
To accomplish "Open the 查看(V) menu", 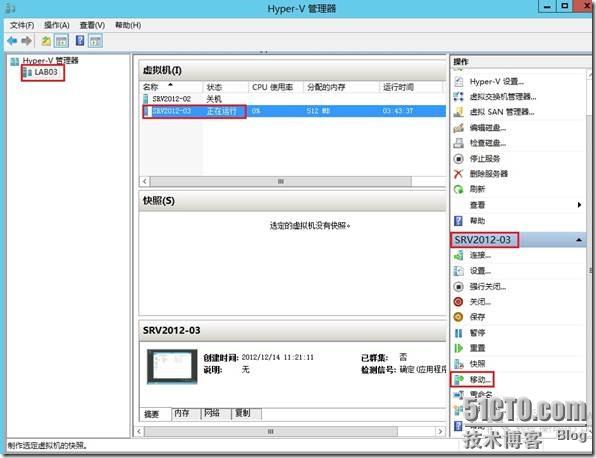I will [92, 25].
